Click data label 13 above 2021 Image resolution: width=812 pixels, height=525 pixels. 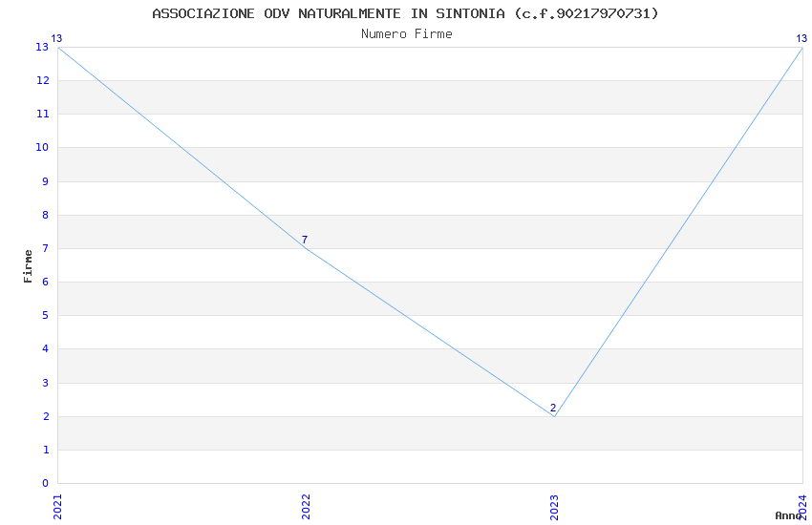(56, 38)
